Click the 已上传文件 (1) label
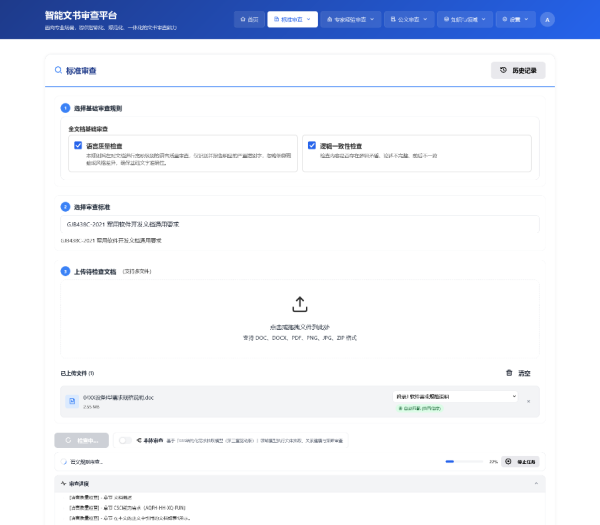 (x=77, y=373)
